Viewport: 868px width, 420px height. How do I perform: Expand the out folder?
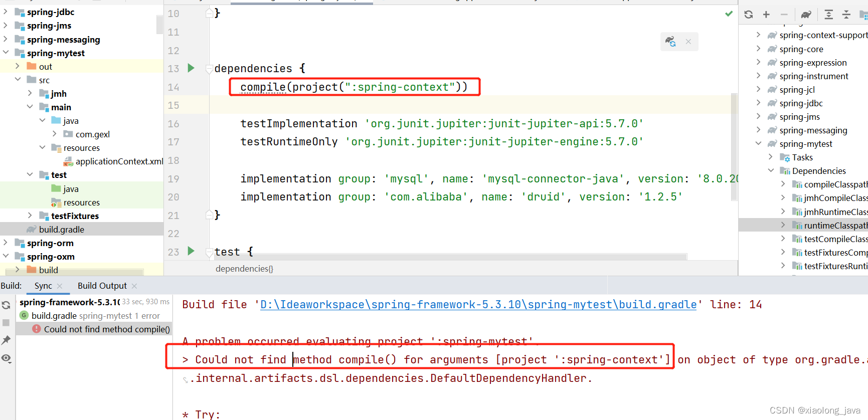[x=18, y=66]
